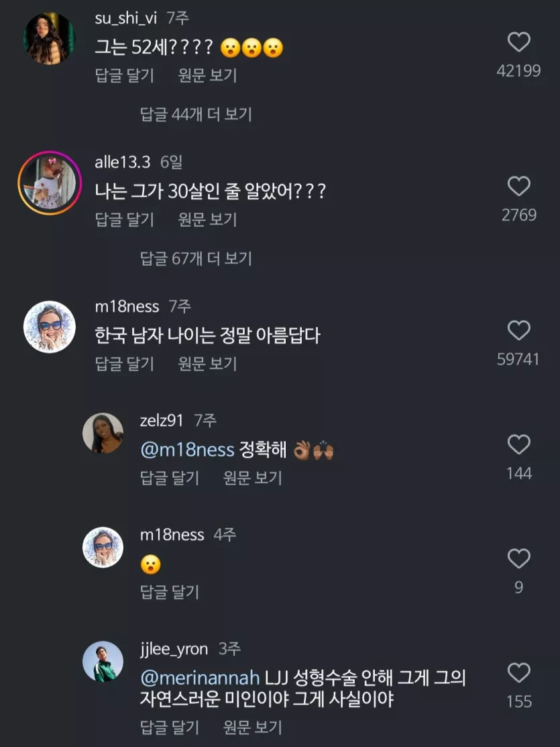This screenshot has height=747, width=560.
Task: Expand 답글 44개 더 보기 replies
Action: (196, 114)
